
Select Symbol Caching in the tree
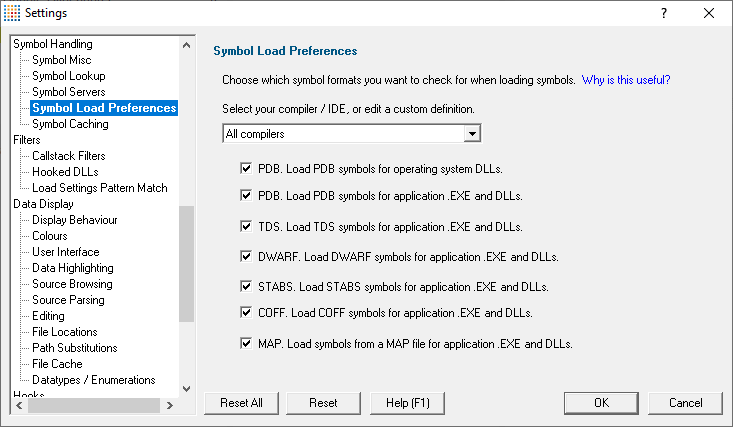(70, 124)
